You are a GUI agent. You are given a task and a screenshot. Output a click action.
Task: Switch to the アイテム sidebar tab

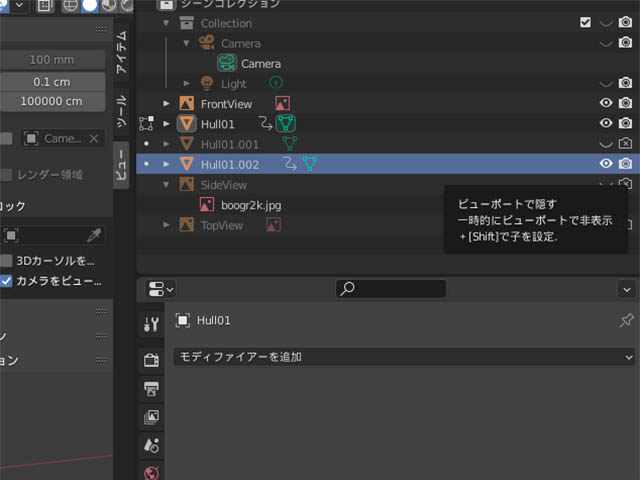pyautogui.click(x=121, y=52)
